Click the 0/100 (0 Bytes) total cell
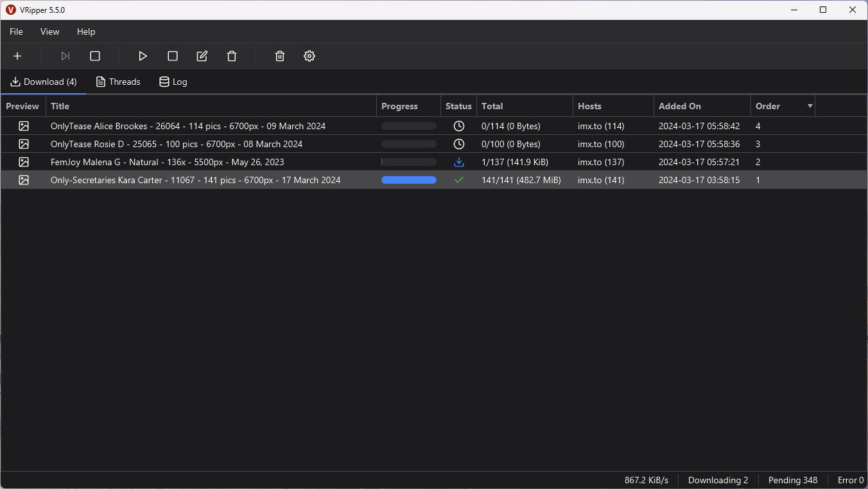The width and height of the screenshot is (868, 489). click(511, 144)
